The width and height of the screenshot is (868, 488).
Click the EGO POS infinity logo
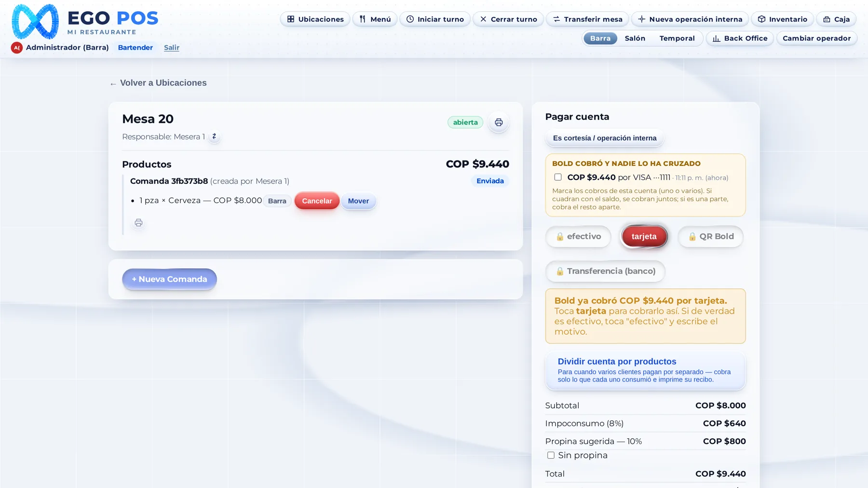coord(35,22)
